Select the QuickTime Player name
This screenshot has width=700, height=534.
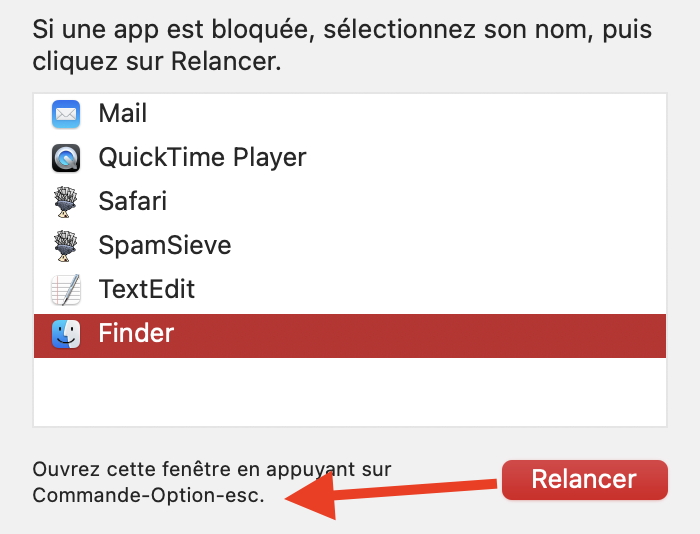202,158
